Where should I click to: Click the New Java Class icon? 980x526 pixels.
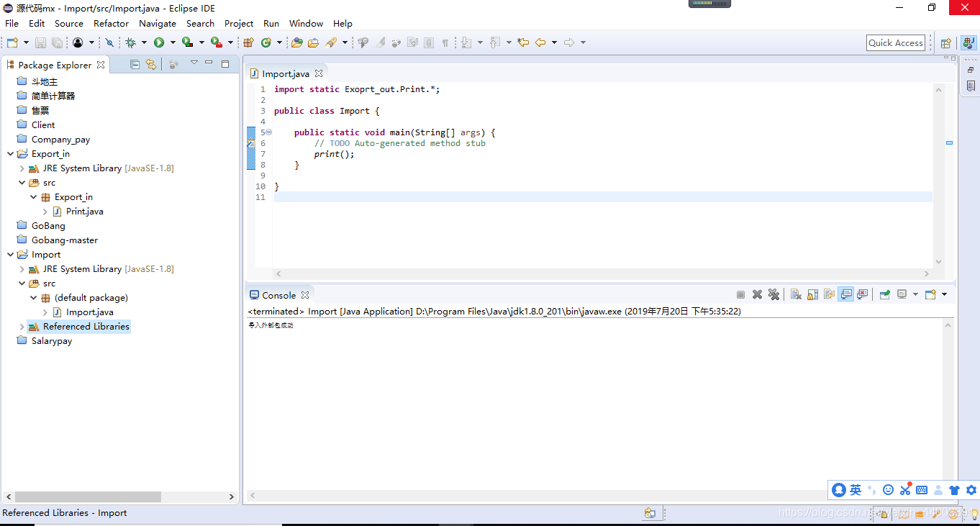click(x=266, y=42)
